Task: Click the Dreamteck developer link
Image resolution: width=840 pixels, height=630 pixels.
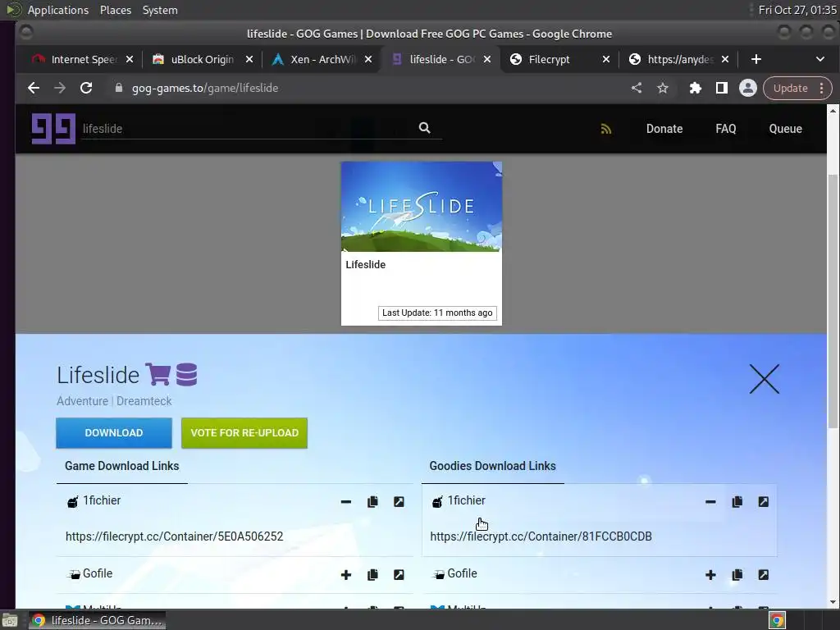Action: (144, 400)
